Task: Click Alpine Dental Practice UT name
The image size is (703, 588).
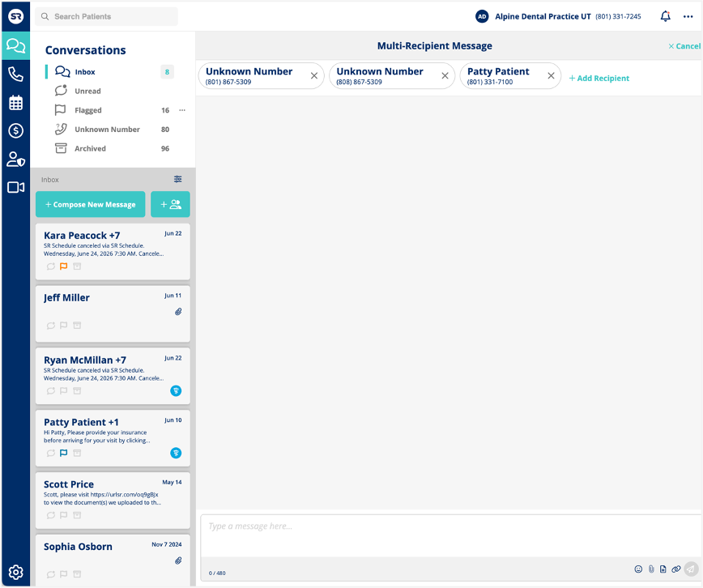Action: (543, 16)
